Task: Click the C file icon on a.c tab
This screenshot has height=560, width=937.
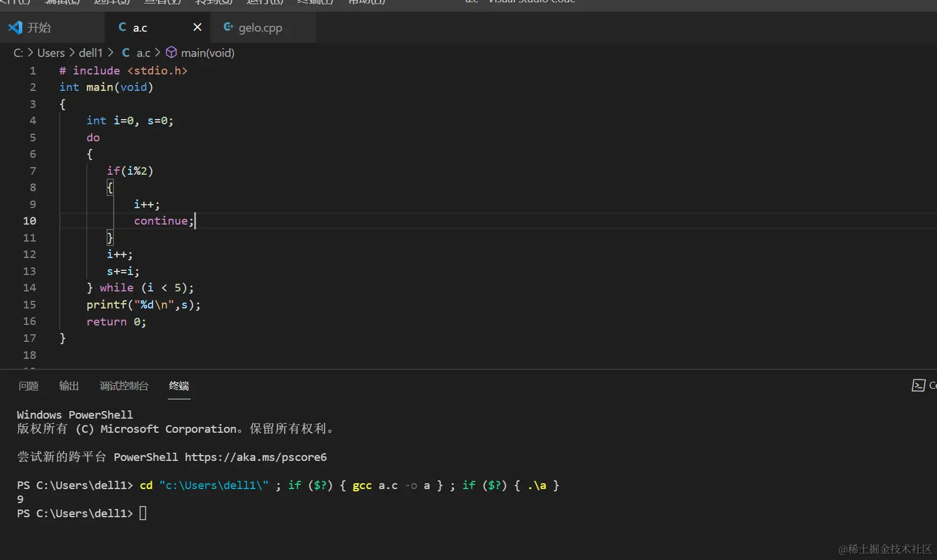Action: point(122,27)
